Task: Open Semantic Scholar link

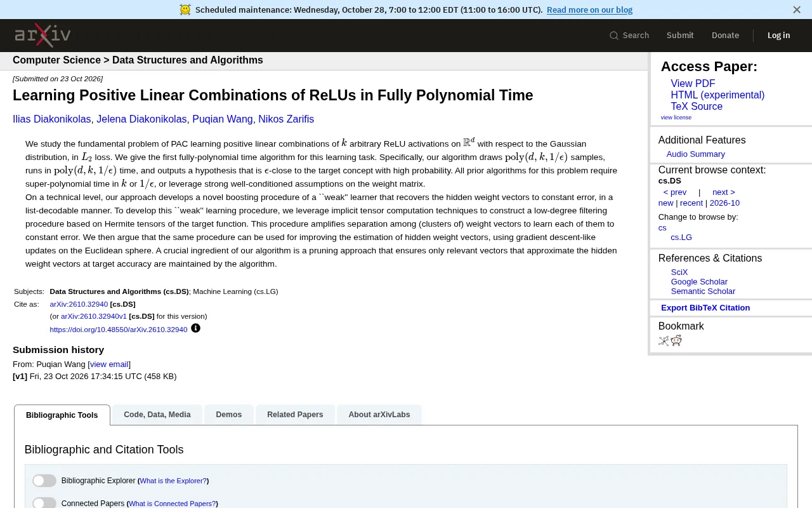Action: coord(703,291)
